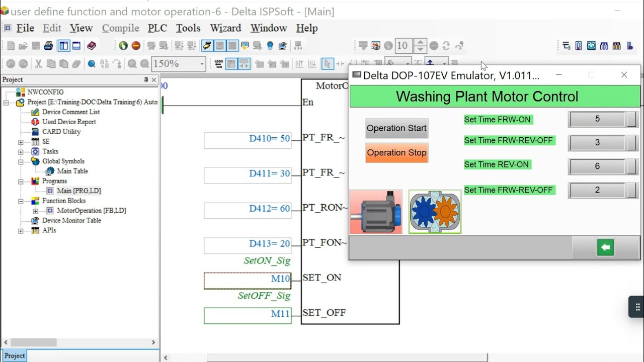Viewport: 644px width, 362px height.
Task: Click the help book toolbar icon
Action: [92, 46]
